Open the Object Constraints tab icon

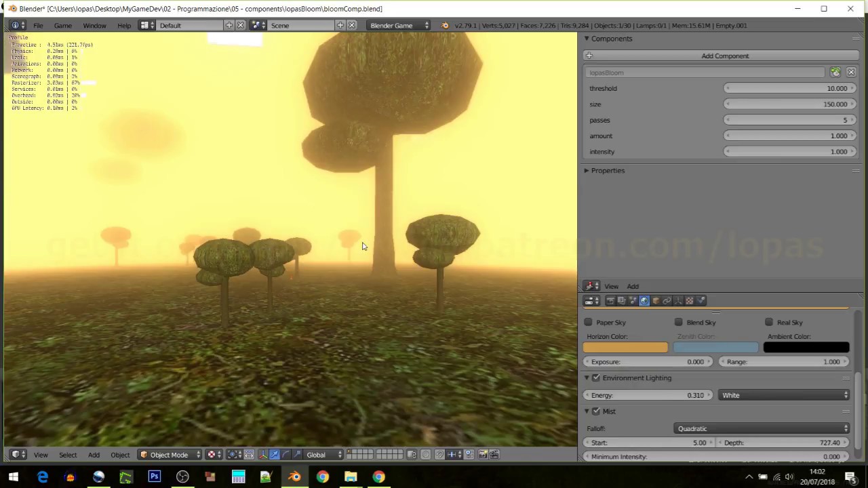667,301
